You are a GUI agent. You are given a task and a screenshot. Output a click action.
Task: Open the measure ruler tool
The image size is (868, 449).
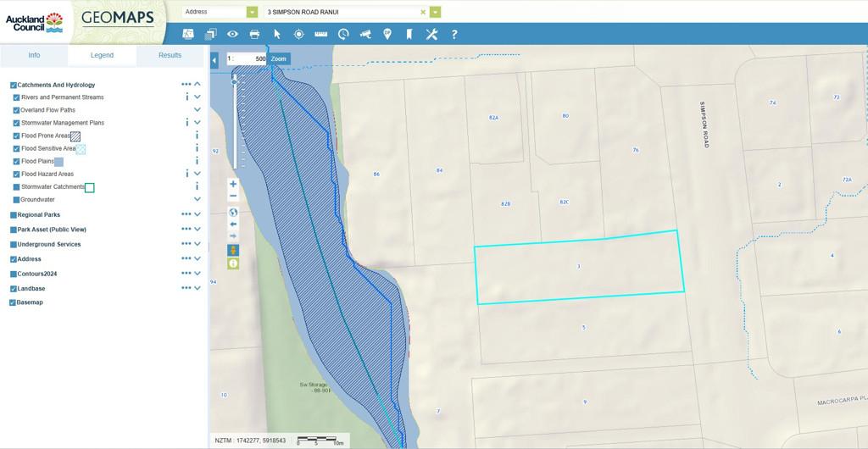pyautogui.click(x=320, y=34)
